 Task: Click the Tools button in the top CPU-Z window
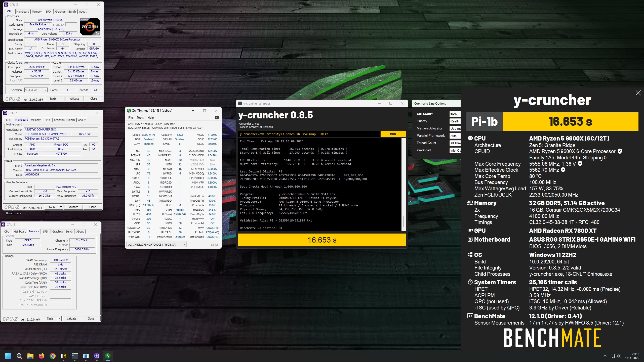pyautogui.click(x=53, y=99)
